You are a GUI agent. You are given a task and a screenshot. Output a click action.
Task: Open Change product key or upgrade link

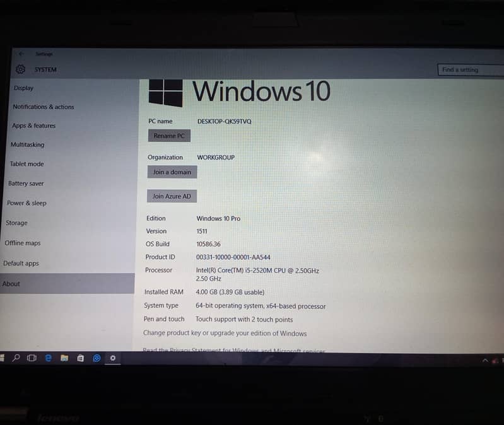(225, 333)
